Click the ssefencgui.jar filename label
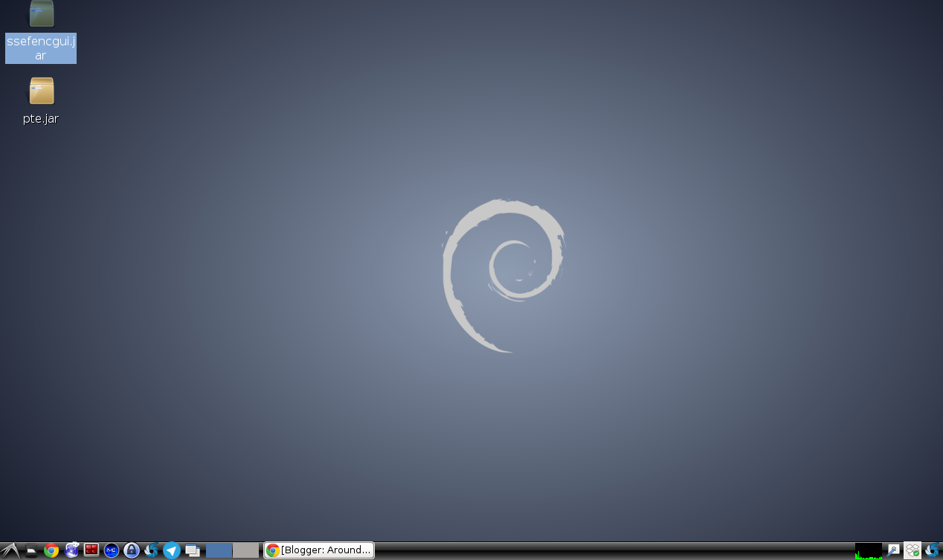Screen dimensions: 943x560 [x=41, y=48]
